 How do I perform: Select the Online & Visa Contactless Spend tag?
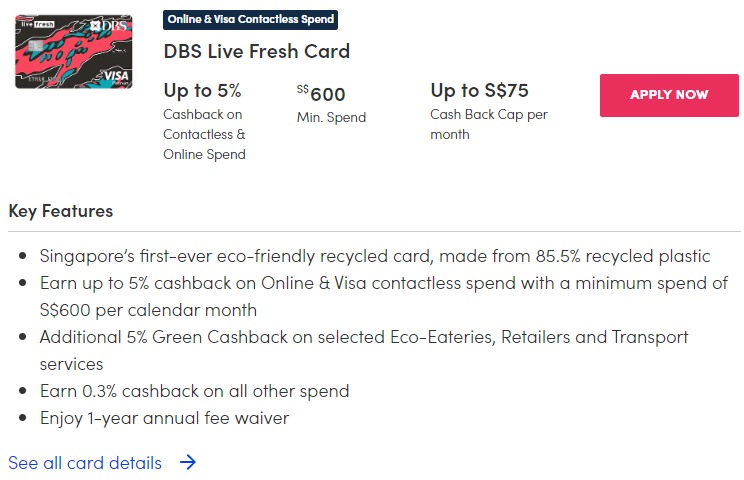coord(250,19)
